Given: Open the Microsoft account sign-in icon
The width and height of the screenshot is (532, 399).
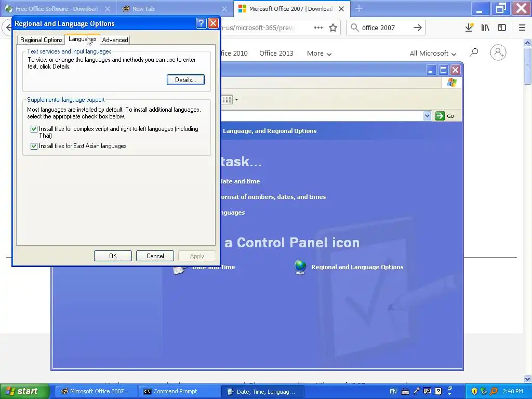Looking at the screenshot, I should (498, 52).
